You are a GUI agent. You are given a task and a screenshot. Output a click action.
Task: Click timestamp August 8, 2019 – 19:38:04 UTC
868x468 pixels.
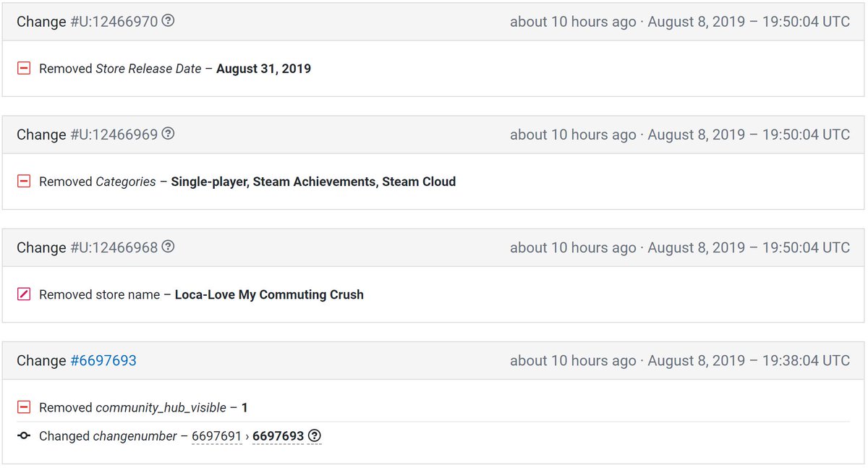tap(749, 360)
